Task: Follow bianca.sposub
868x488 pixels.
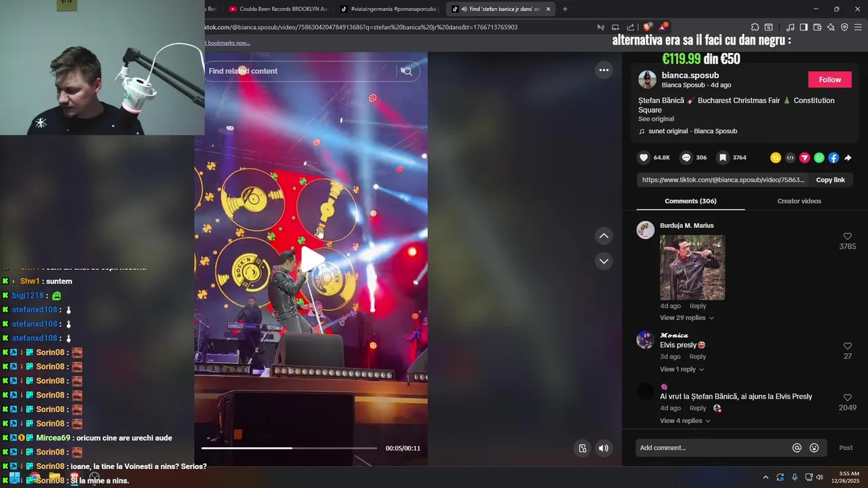Action: 829,79
